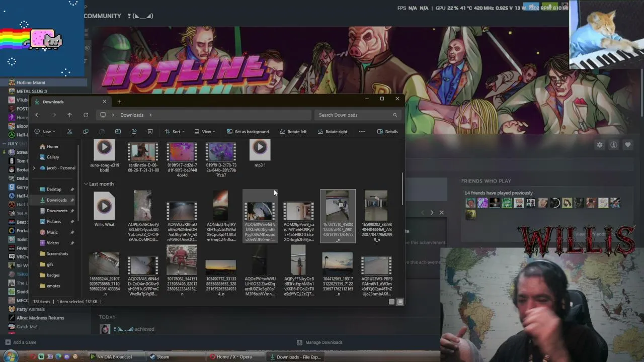Open the gifs folder in navigation pane
This screenshot has height=362, width=644.
point(50,264)
